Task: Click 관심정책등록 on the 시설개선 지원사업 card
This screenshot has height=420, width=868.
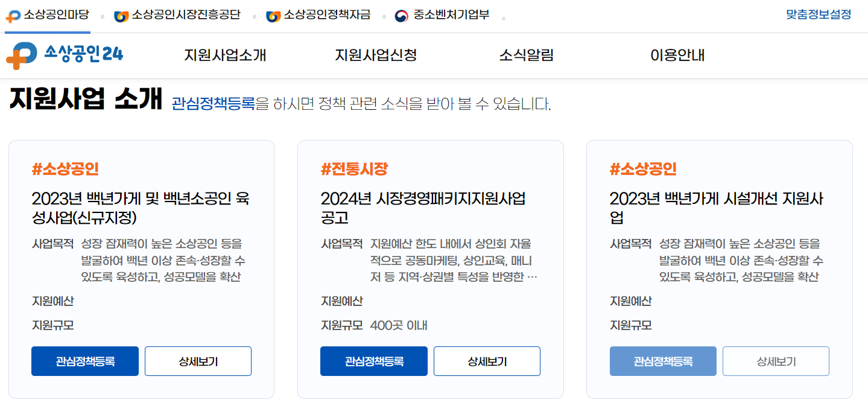Action: coord(662,361)
